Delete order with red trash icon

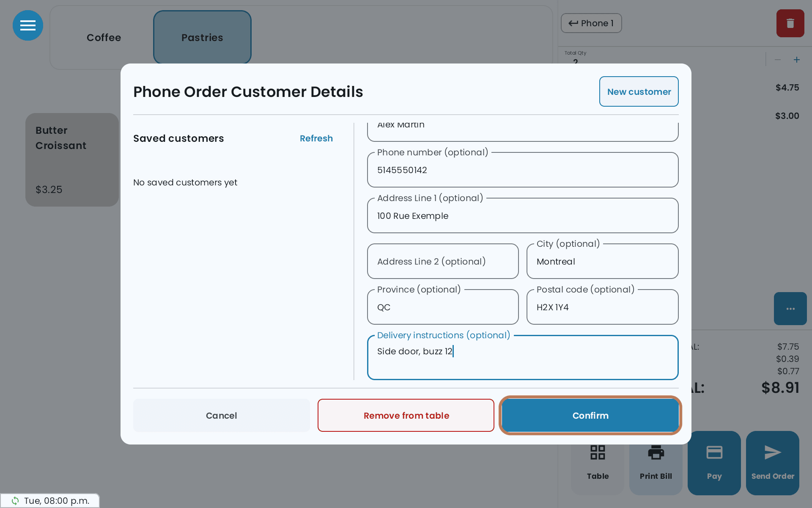pos(790,23)
